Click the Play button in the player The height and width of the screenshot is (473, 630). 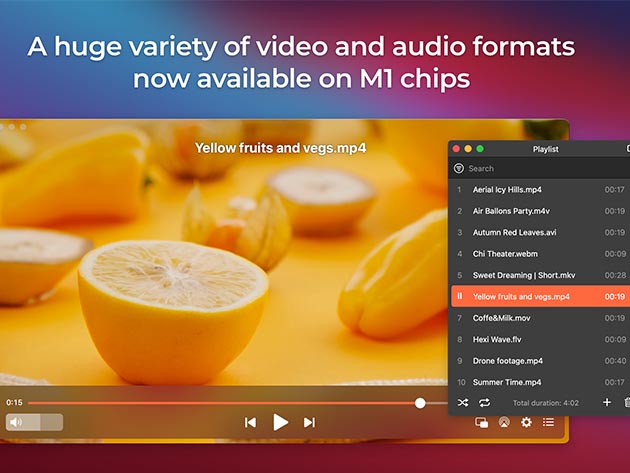280,422
